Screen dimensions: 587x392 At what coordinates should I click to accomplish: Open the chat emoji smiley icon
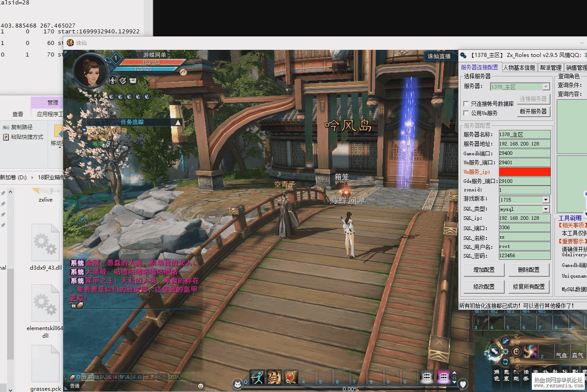[201, 386]
